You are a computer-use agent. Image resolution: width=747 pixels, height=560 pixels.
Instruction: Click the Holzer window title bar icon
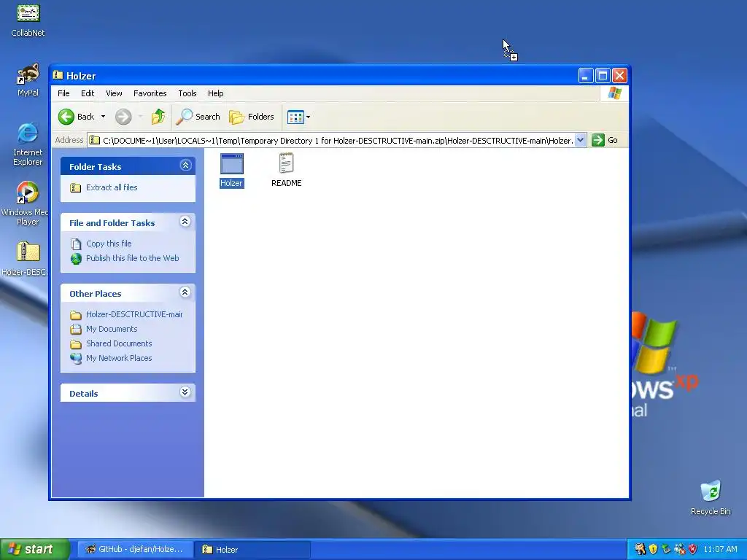(58, 75)
